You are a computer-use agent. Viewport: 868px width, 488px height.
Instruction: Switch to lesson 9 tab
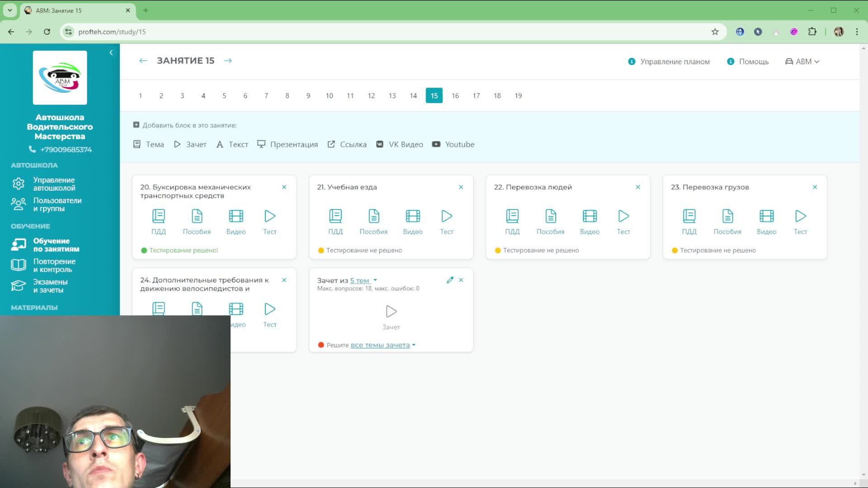click(x=308, y=96)
